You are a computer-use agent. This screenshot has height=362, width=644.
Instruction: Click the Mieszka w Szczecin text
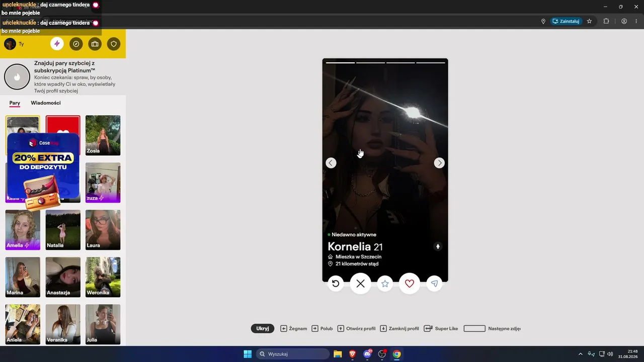358,256
